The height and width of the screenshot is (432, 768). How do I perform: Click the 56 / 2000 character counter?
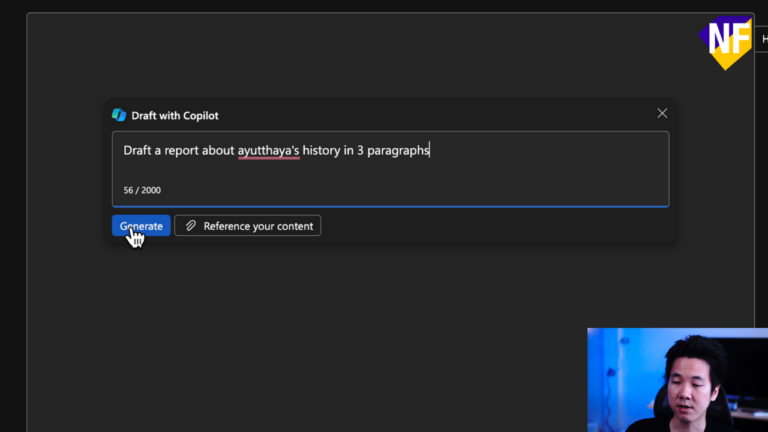click(142, 190)
